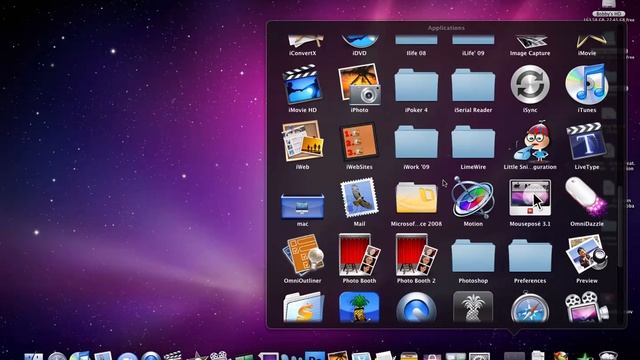Open iMovie HD from the Applications stack

click(x=302, y=84)
